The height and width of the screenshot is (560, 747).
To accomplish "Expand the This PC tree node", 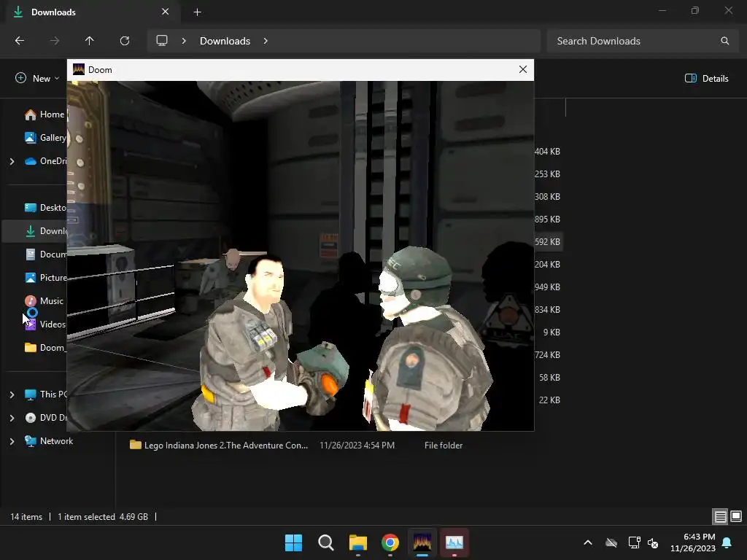I will pos(12,394).
